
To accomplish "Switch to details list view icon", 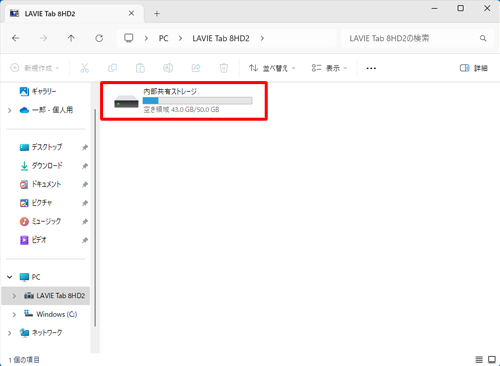I will pos(479,359).
